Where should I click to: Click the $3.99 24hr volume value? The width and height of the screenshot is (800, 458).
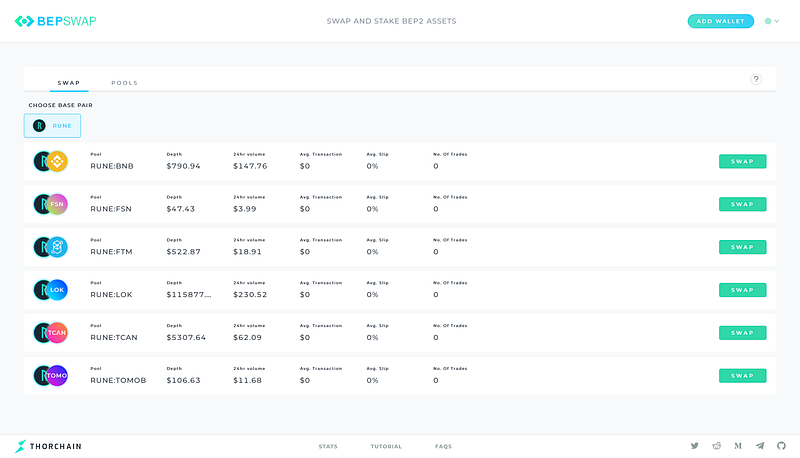tap(244, 209)
